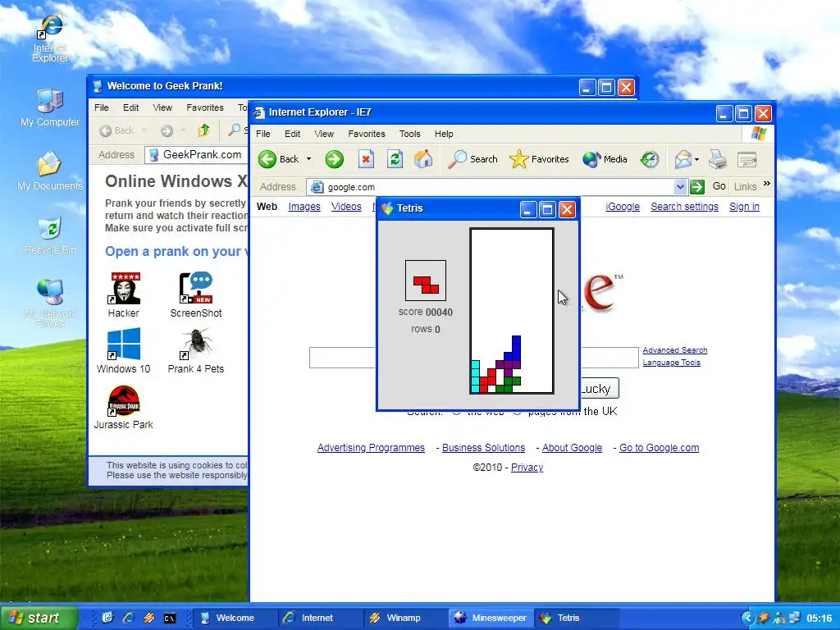Screen dimensions: 840x630
Task: Click the Edit page icon in IE7 toolbar
Action: [746, 159]
